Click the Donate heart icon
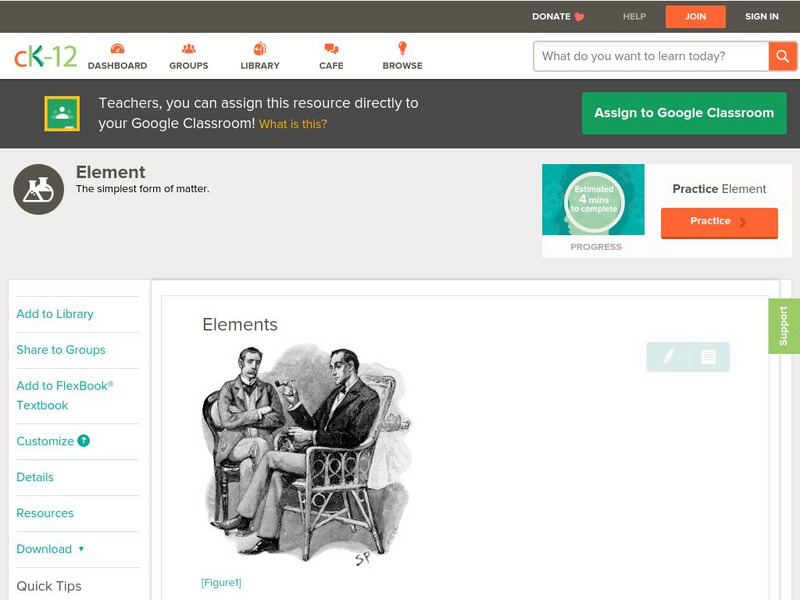This screenshot has height=600, width=800. (579, 17)
